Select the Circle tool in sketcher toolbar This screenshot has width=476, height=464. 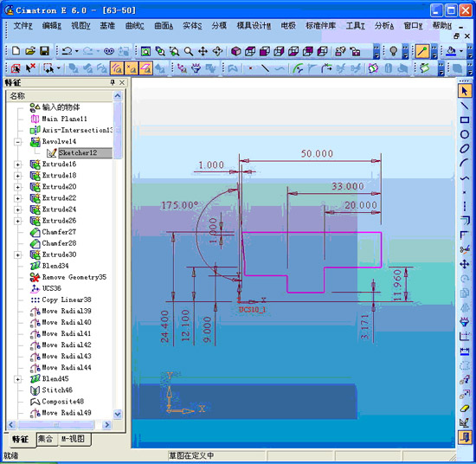465,134
